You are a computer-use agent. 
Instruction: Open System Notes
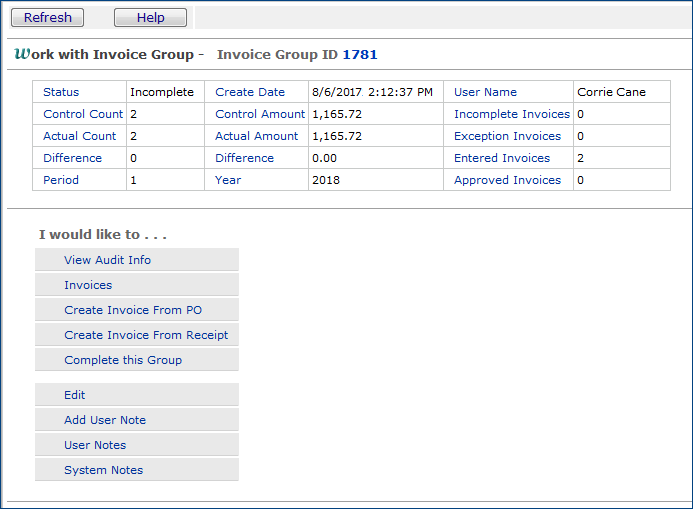click(x=103, y=470)
